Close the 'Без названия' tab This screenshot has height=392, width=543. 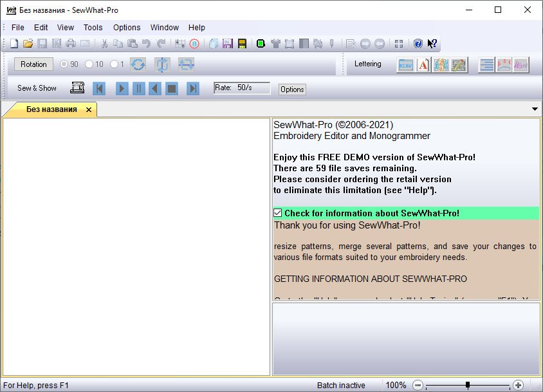point(89,110)
